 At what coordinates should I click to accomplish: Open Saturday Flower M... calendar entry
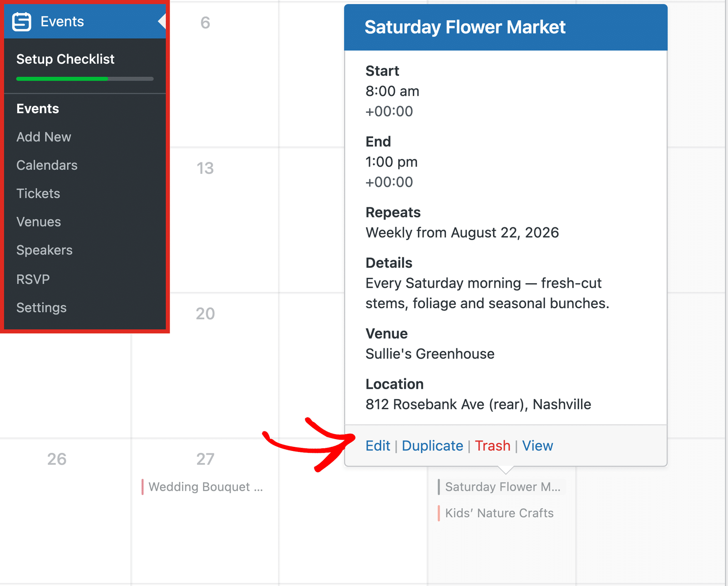[x=500, y=487]
